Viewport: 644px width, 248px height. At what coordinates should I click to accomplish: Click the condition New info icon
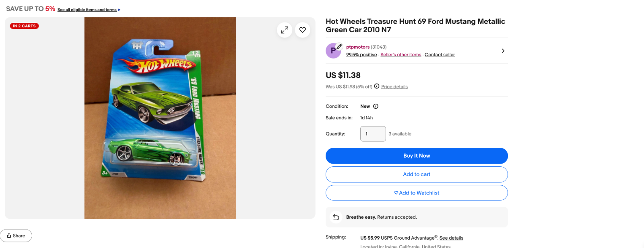pos(376,106)
